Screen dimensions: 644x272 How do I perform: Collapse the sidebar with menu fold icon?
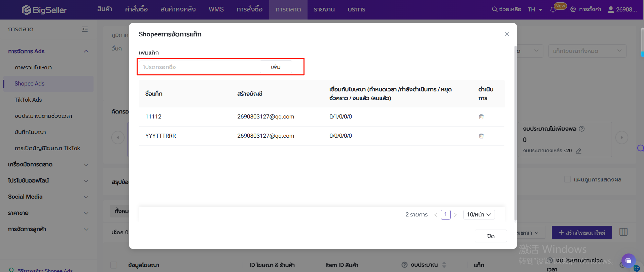tap(85, 29)
